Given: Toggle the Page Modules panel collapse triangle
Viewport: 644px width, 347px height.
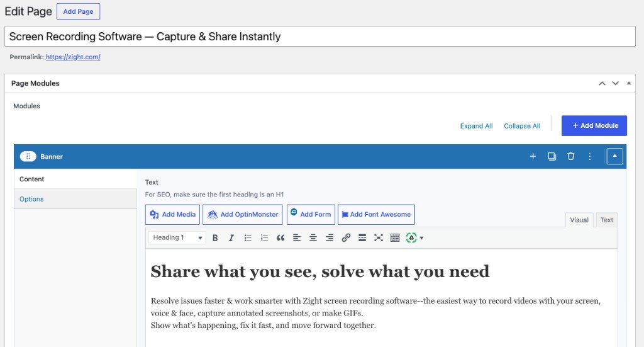Looking at the screenshot, I should pyautogui.click(x=629, y=83).
